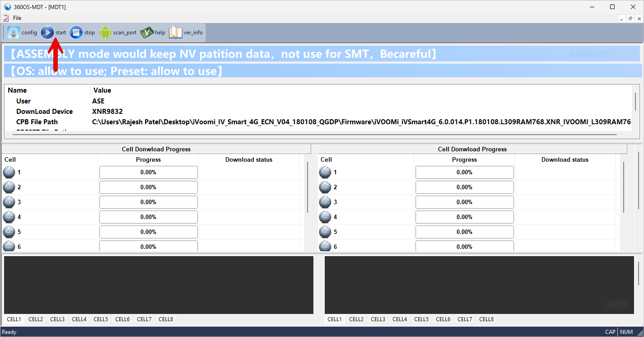Click the inner restore window button

(630, 19)
